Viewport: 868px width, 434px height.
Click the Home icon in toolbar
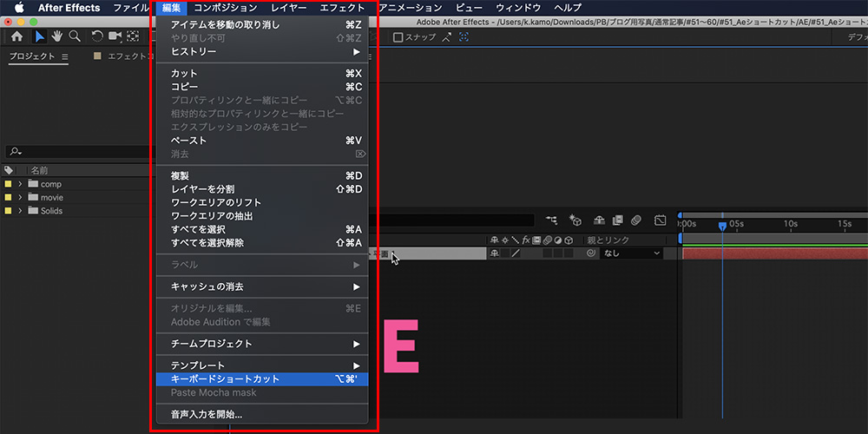coord(17,36)
